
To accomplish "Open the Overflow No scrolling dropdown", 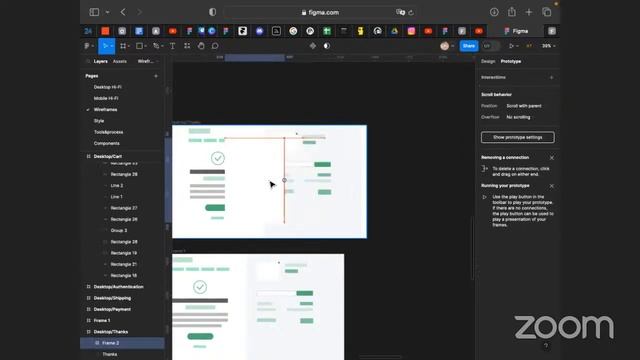I will tap(518, 117).
